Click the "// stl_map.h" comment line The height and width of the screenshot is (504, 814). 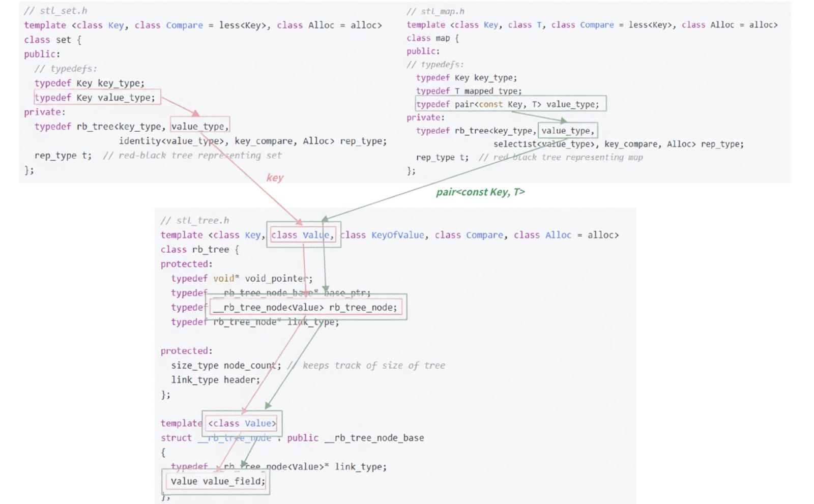435,11
